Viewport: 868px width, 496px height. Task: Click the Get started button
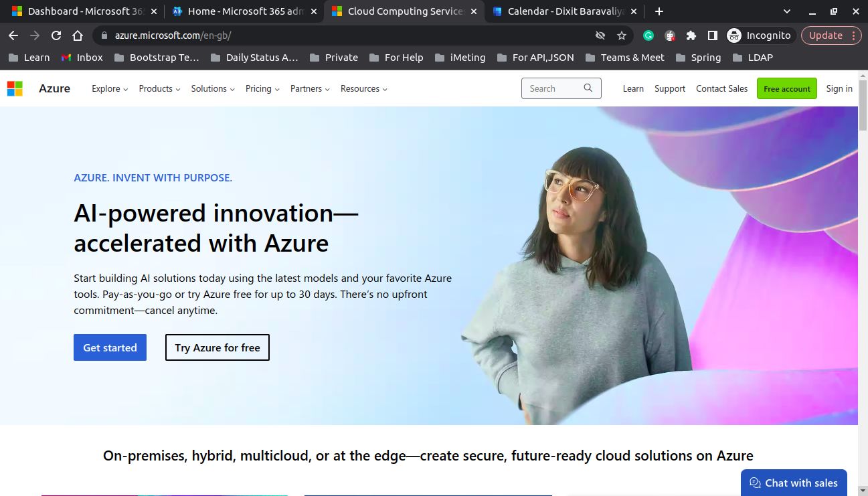click(110, 347)
